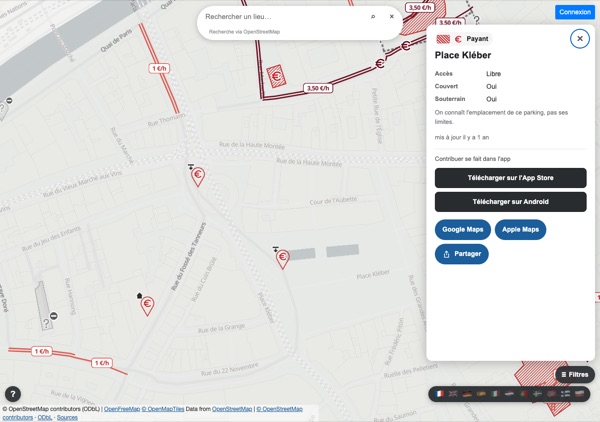Click the hatched parking-type icon beside Payant

point(443,39)
